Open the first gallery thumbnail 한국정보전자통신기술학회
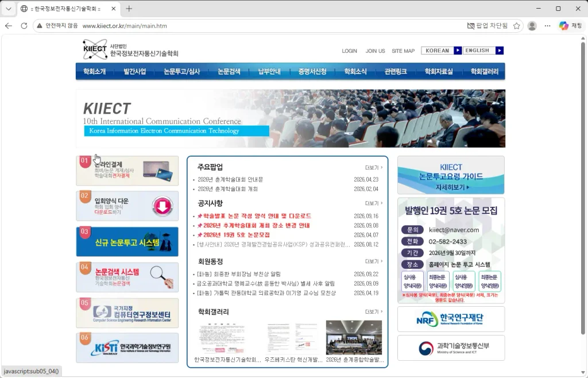The image size is (588, 378). click(x=223, y=338)
